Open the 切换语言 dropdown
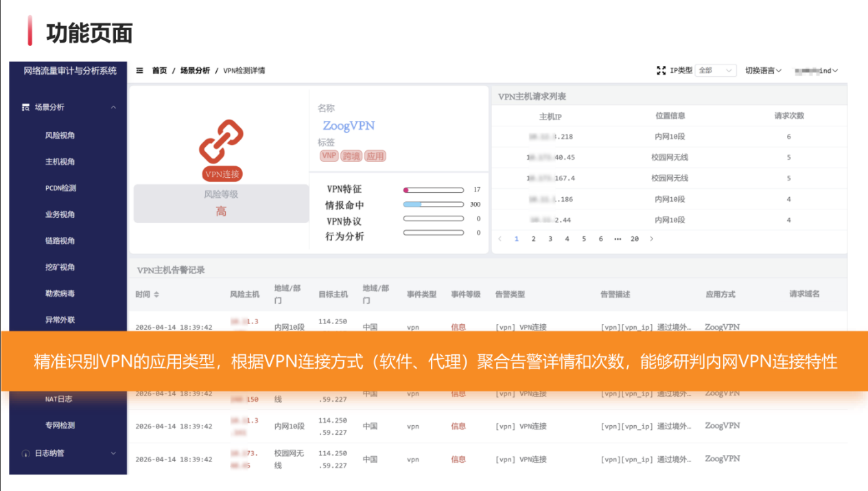Viewport: 868px width, 491px height. tap(763, 71)
